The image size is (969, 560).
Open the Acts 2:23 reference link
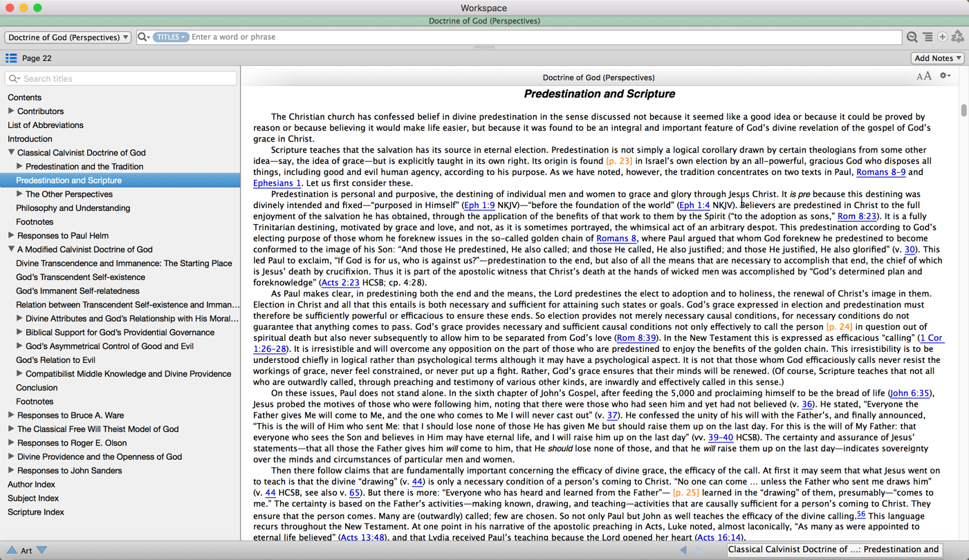tap(340, 283)
